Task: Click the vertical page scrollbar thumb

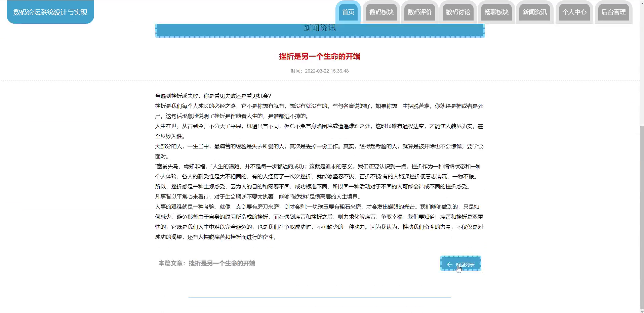Action: pos(642,218)
